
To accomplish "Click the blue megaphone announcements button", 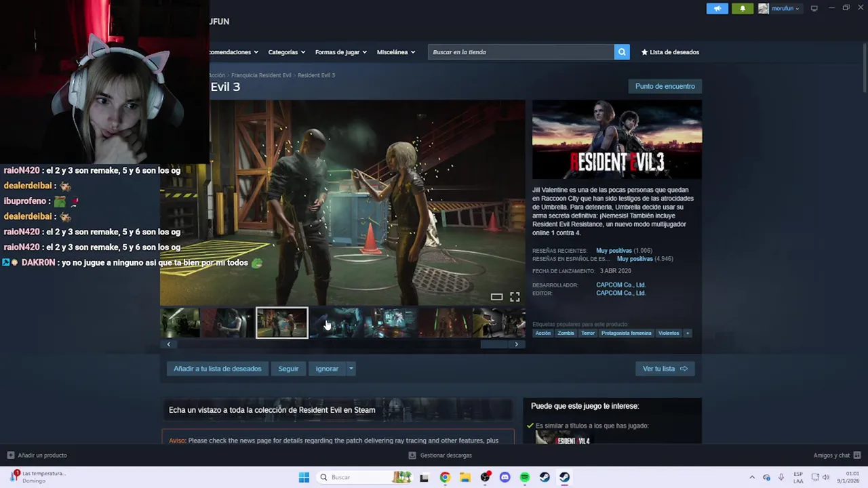I will coord(717,8).
